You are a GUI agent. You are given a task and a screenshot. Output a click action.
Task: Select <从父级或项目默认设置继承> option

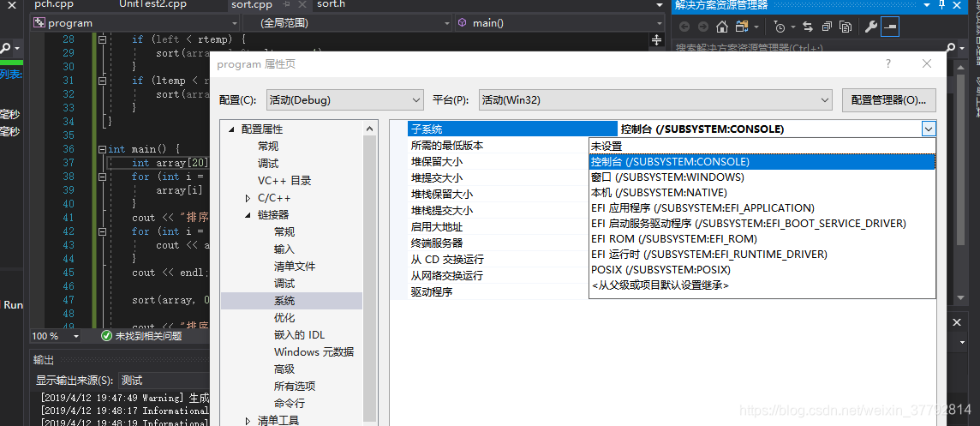point(762,285)
